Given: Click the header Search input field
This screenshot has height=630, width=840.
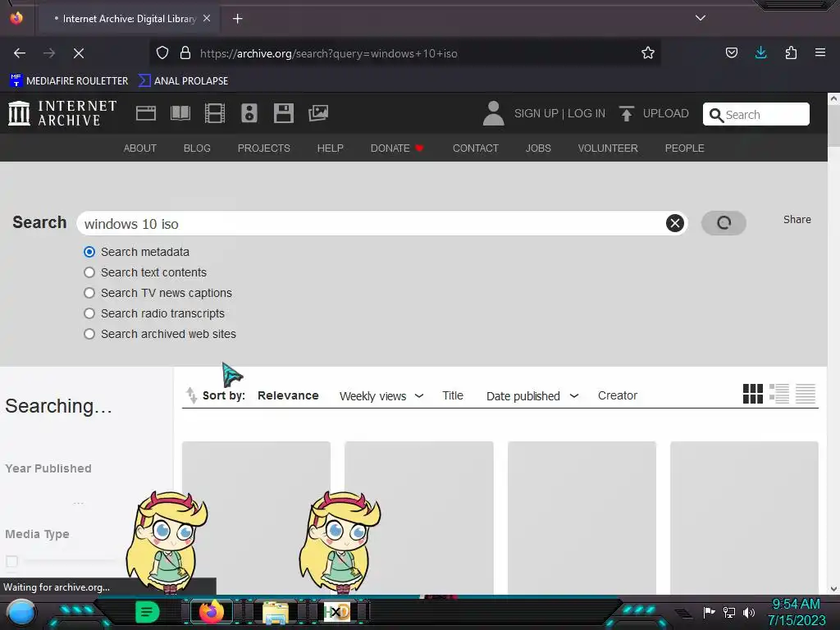Looking at the screenshot, I should coord(756,114).
